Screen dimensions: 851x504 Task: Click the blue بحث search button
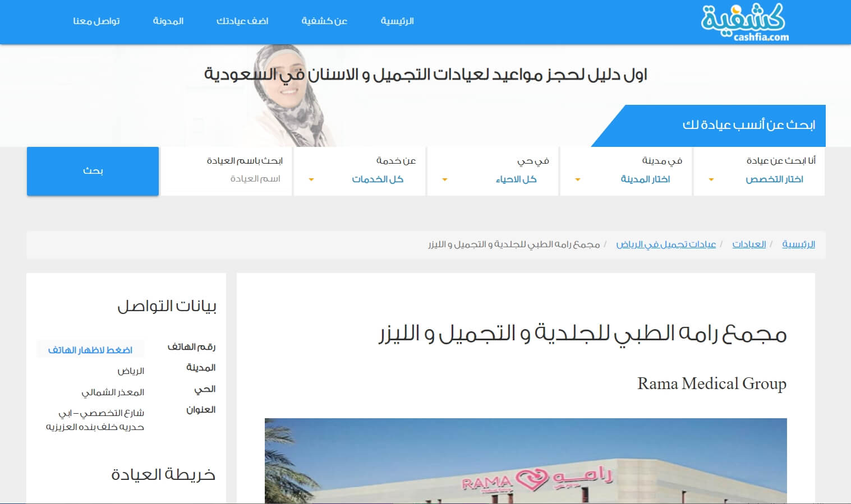coord(93,171)
